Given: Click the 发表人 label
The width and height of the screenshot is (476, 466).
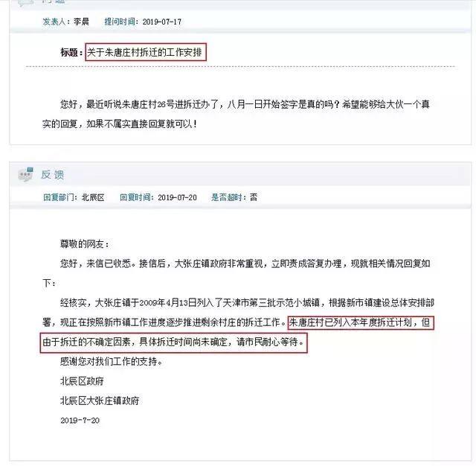Looking at the screenshot, I should click(54, 22).
